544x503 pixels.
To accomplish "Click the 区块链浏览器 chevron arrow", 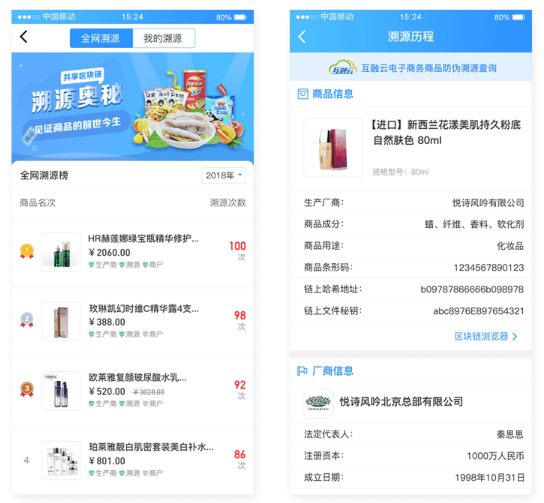I will [x=515, y=336].
